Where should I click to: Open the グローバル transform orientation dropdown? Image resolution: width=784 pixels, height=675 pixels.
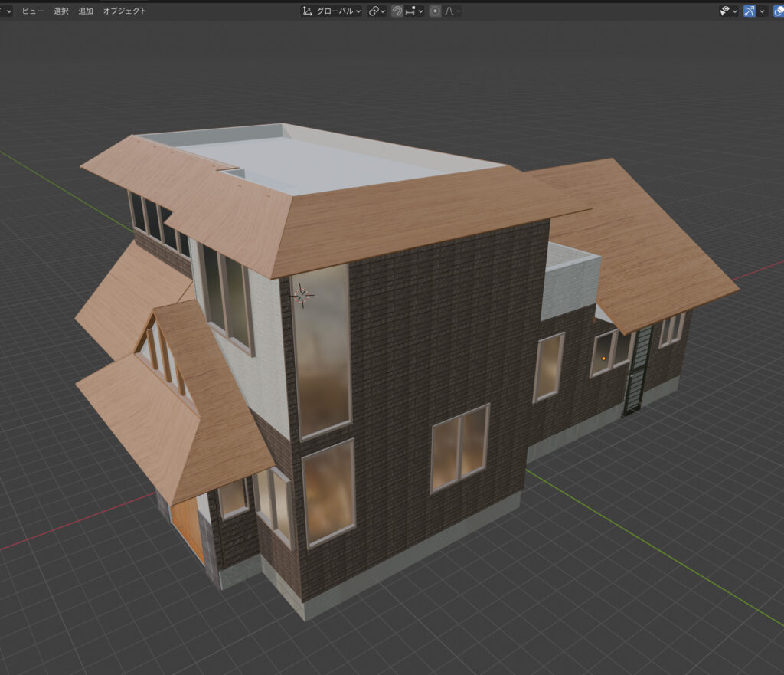(332, 11)
